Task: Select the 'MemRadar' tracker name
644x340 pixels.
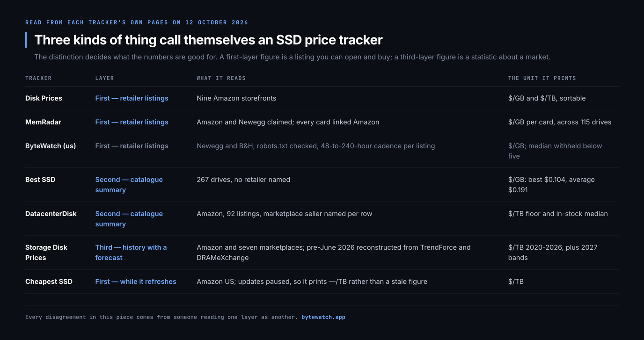Action: coord(43,122)
